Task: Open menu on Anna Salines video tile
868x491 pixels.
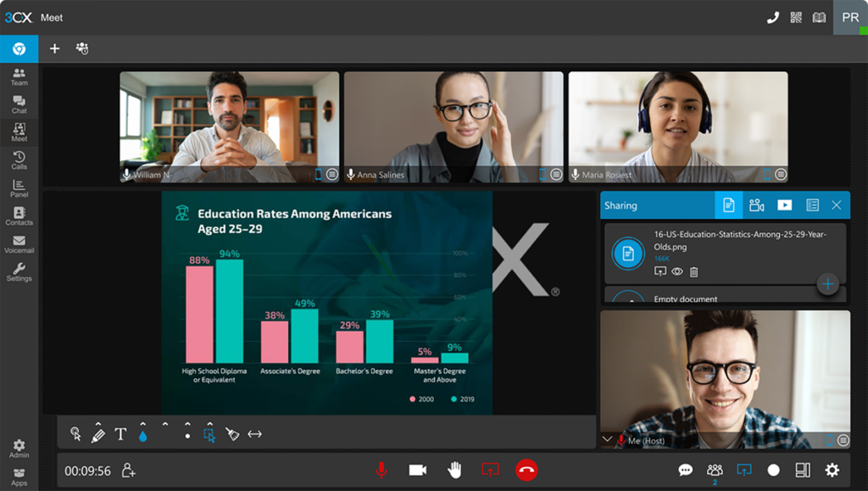Action: tap(556, 174)
